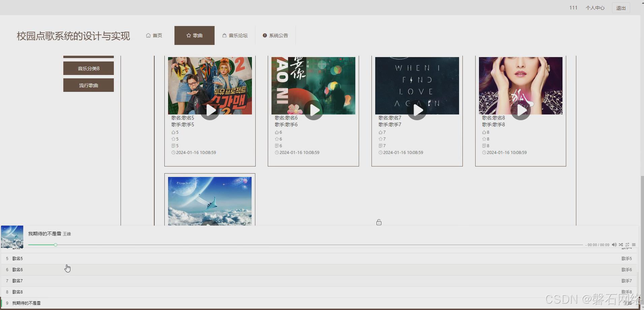Open 音乐论坛 music forum
The image size is (644, 310).
[235, 35]
